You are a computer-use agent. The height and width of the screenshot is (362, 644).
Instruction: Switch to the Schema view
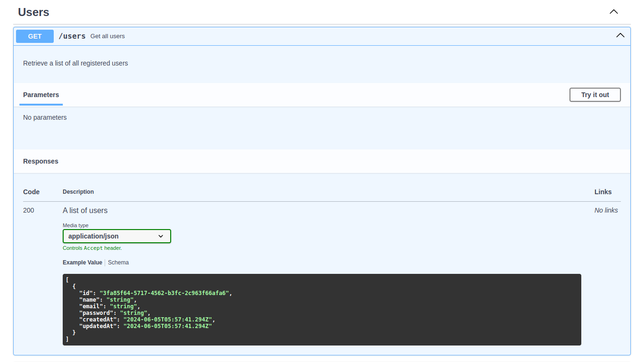[x=118, y=262]
